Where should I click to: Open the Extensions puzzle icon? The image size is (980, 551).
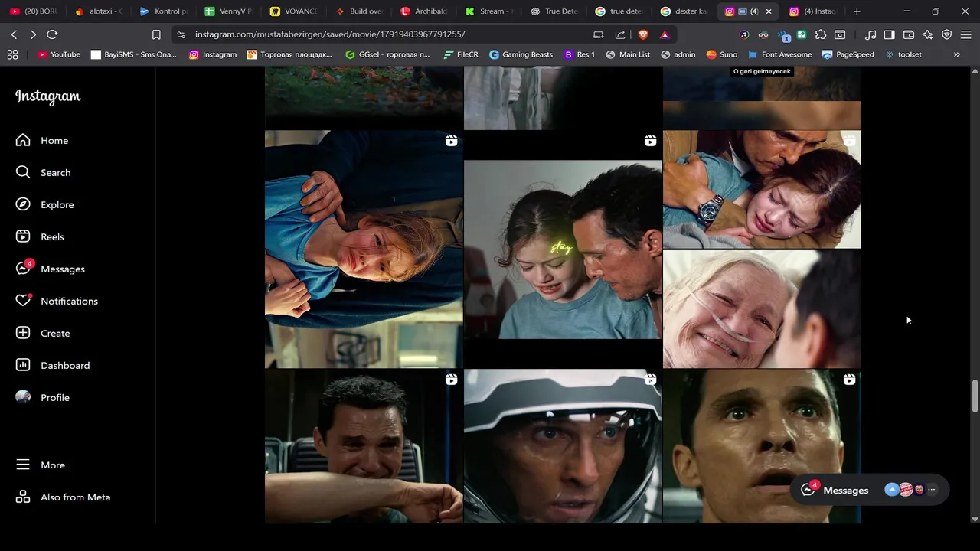(821, 34)
